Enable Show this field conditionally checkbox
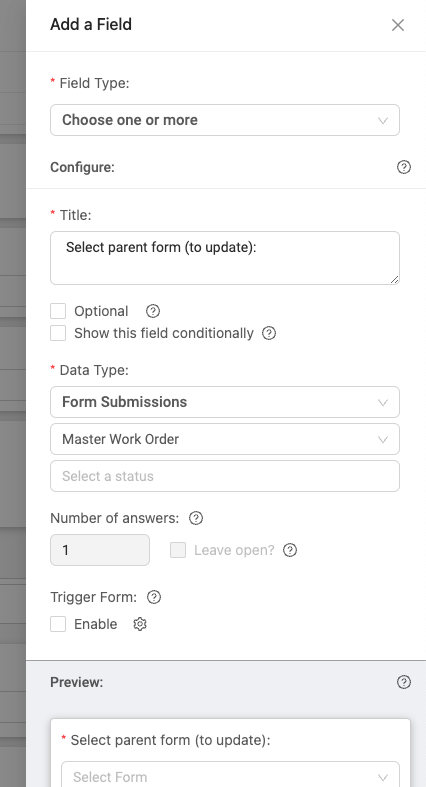Viewport: 426px width, 787px height. click(x=58, y=333)
